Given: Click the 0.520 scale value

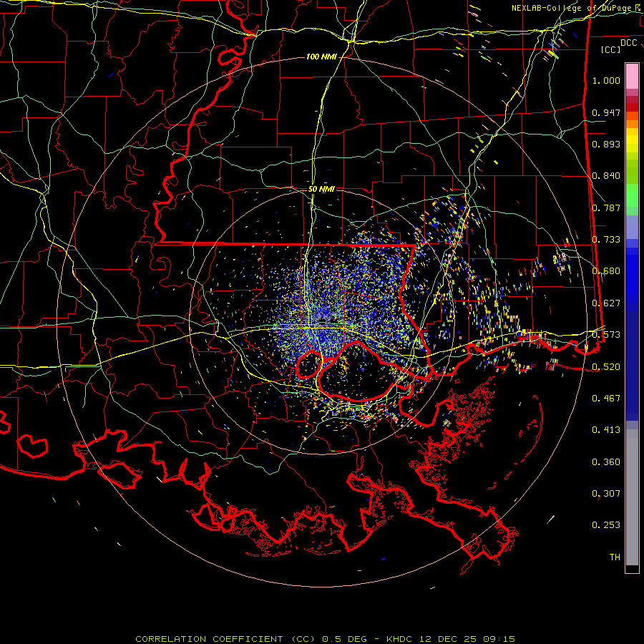Looking at the screenshot, I should [x=606, y=367].
